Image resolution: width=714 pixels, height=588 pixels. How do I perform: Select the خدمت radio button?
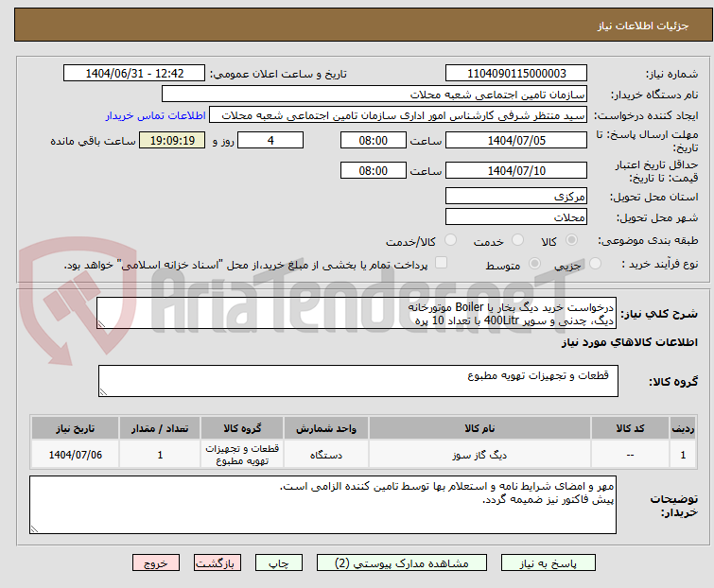tap(517, 240)
